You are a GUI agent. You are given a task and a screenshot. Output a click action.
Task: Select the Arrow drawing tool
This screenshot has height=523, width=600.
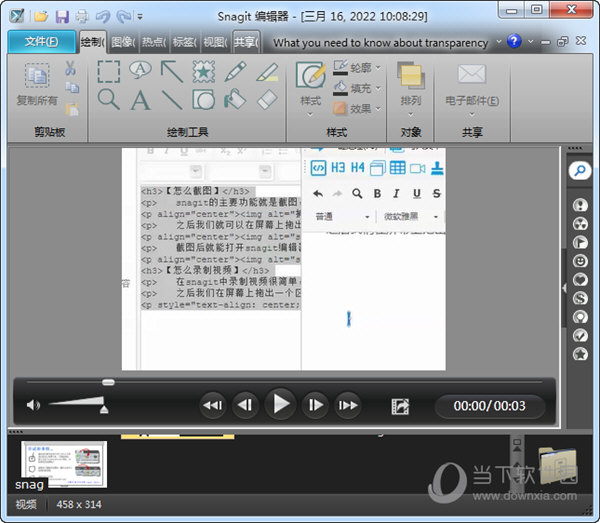tap(172, 72)
